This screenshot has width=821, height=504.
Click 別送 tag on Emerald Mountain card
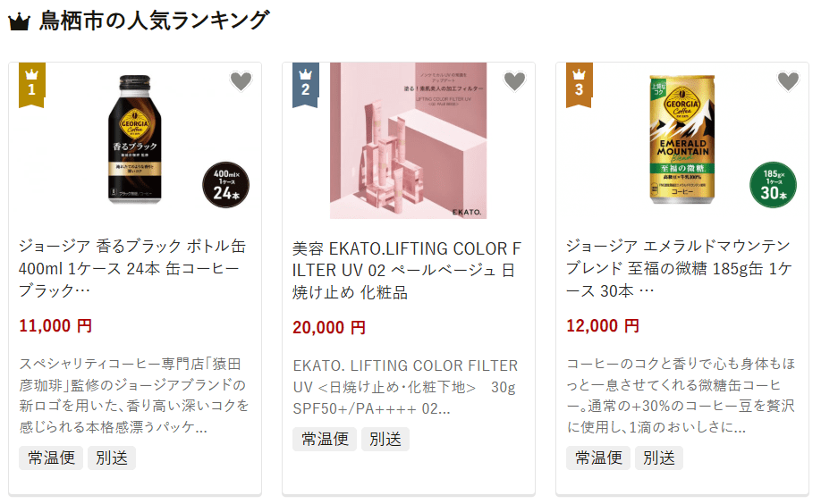tap(659, 458)
